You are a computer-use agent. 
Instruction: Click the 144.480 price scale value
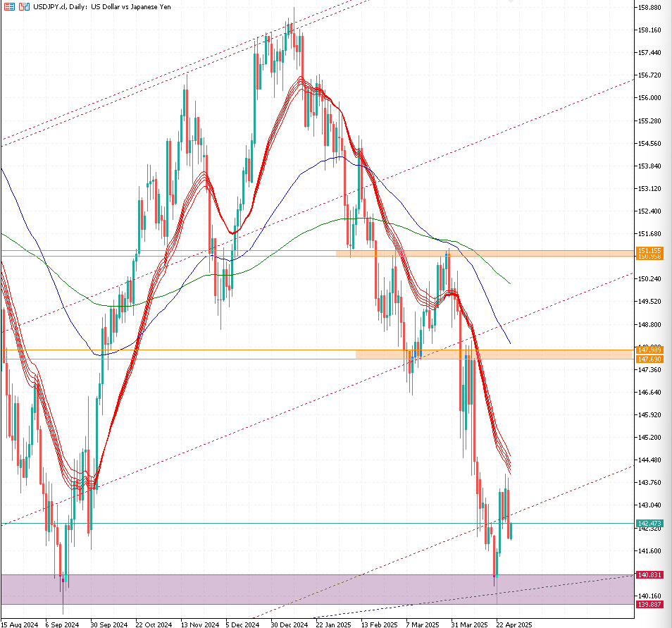pyautogui.click(x=649, y=460)
